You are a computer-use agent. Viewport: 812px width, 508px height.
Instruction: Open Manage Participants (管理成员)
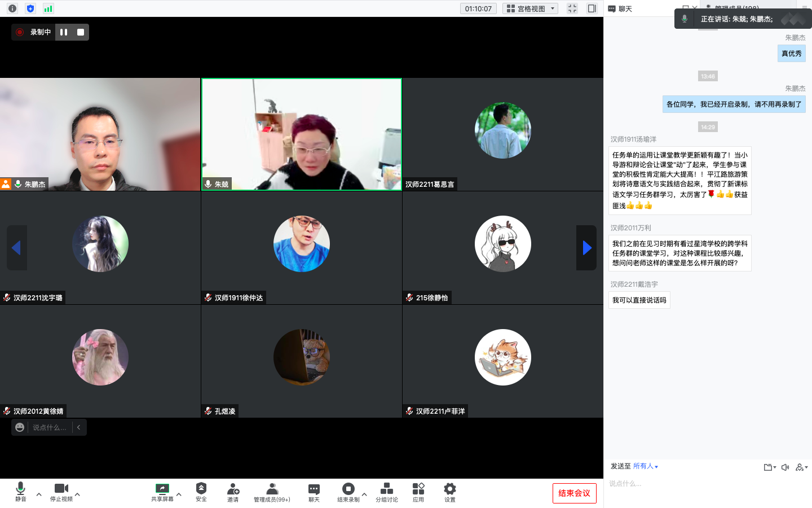tap(272, 492)
